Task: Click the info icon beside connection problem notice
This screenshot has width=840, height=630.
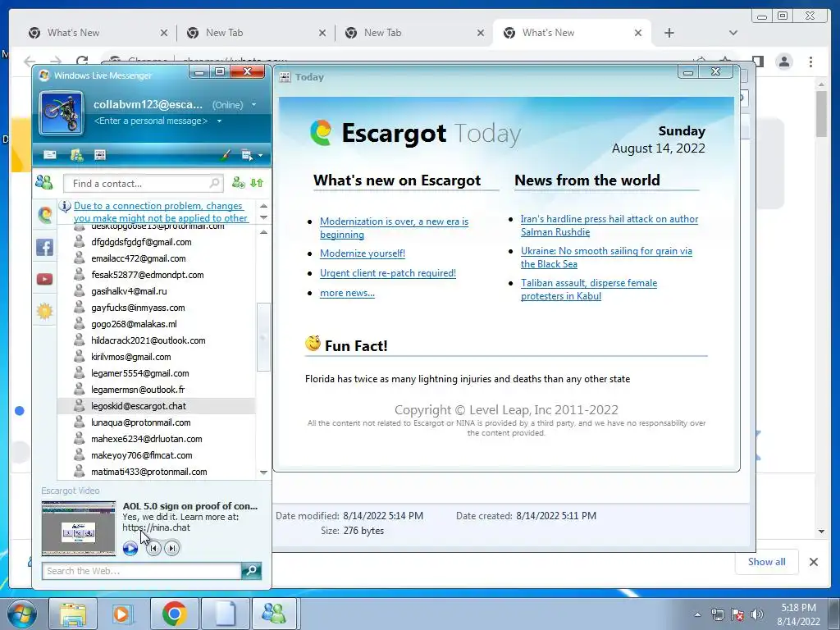Action: click(x=65, y=206)
